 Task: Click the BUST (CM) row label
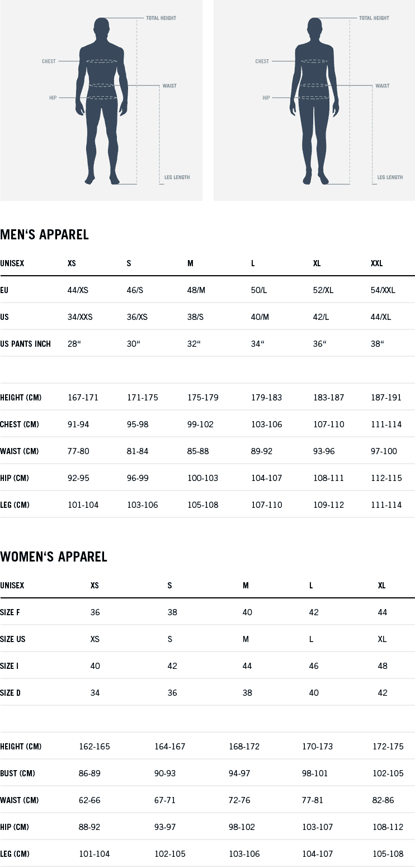point(18,773)
